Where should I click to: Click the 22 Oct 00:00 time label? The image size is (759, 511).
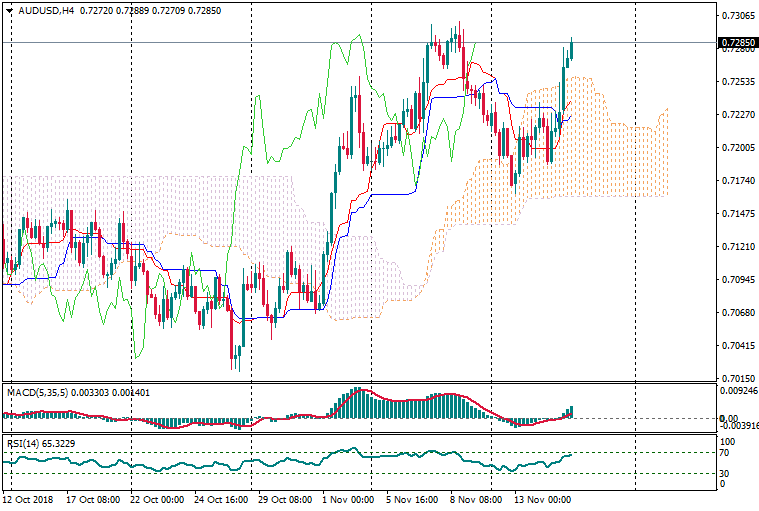pos(157,498)
